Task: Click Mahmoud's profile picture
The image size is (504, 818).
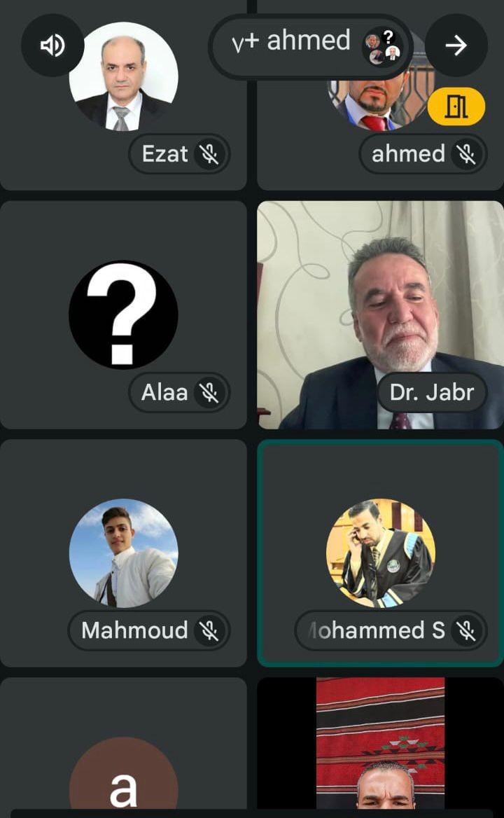Action: coord(123,553)
